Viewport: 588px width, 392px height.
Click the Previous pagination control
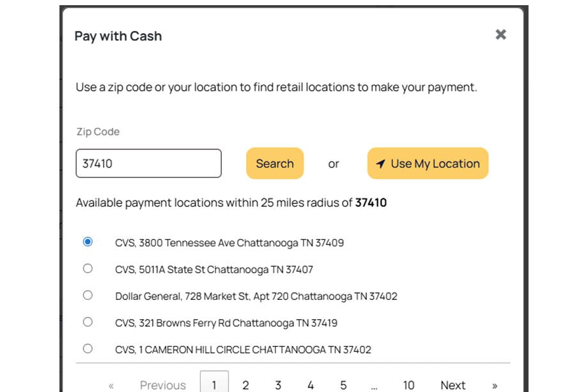point(162,384)
